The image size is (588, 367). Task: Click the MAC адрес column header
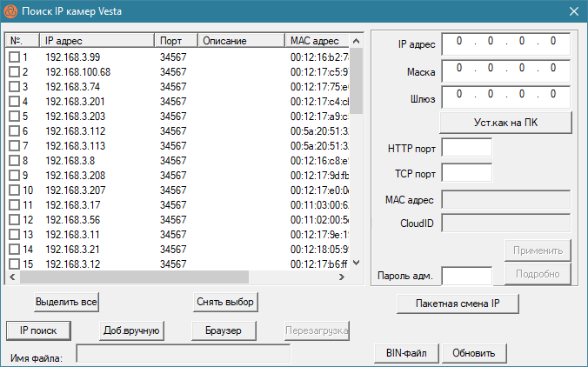[x=317, y=41]
